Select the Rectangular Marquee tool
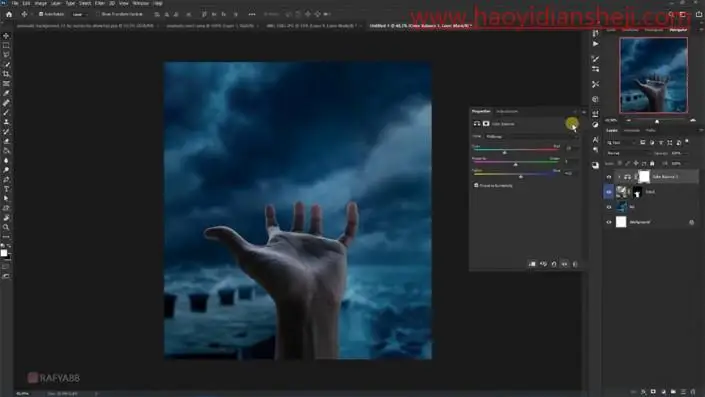 pos(6,45)
